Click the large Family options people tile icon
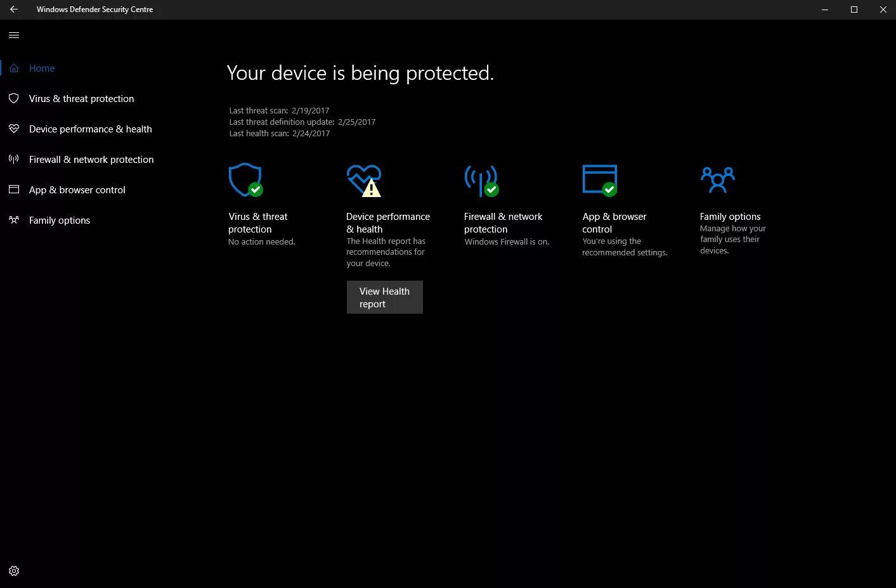This screenshot has width=896, height=588. point(717,179)
